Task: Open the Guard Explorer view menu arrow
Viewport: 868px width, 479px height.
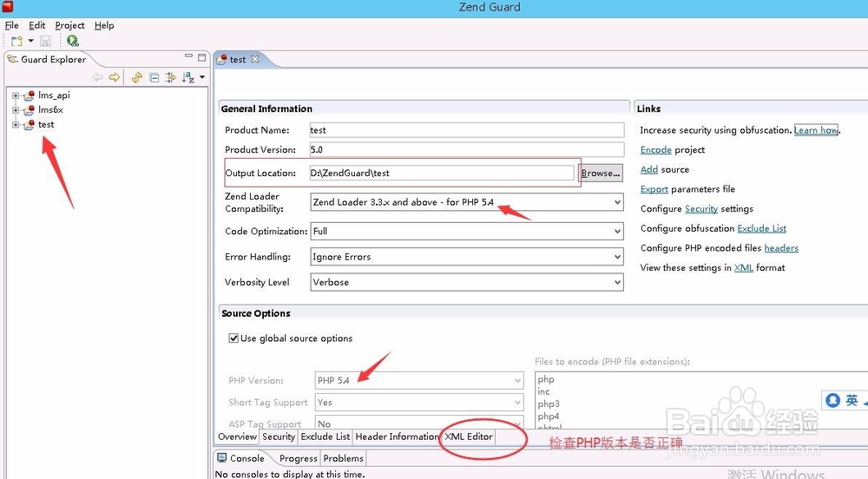Action: pos(202,77)
